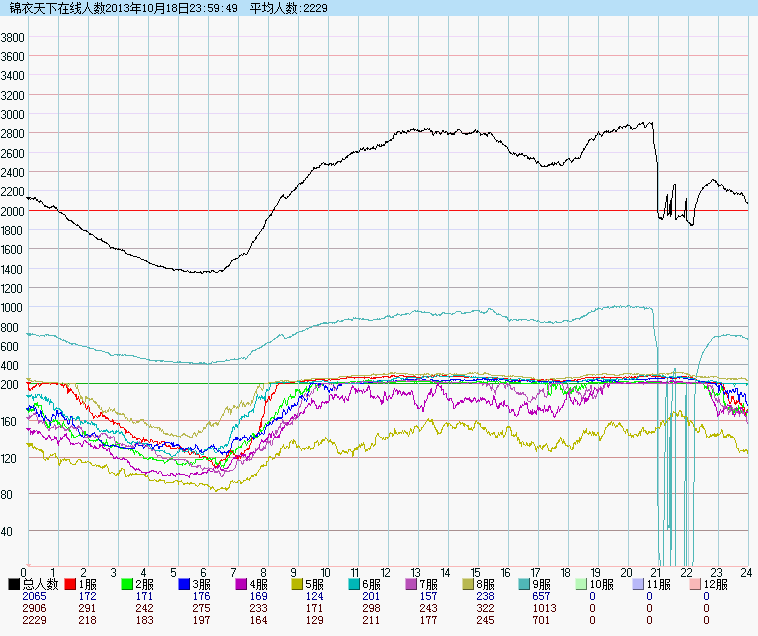Click the black 总人数 legend swatch

click(x=14, y=583)
